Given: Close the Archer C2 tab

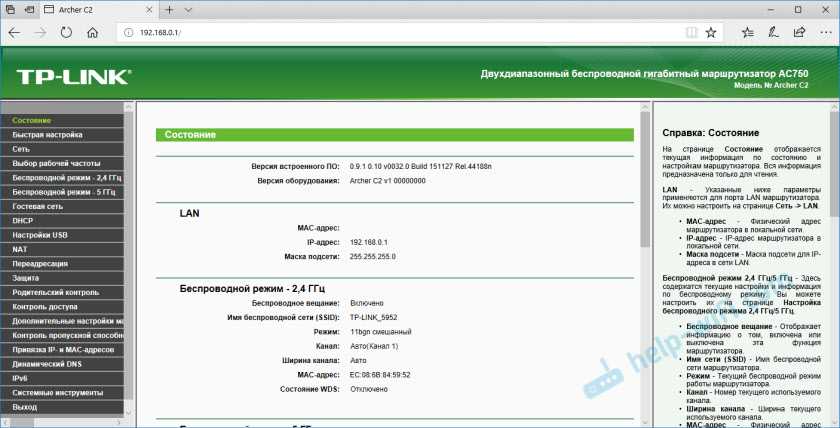Looking at the screenshot, I should coord(147,10).
